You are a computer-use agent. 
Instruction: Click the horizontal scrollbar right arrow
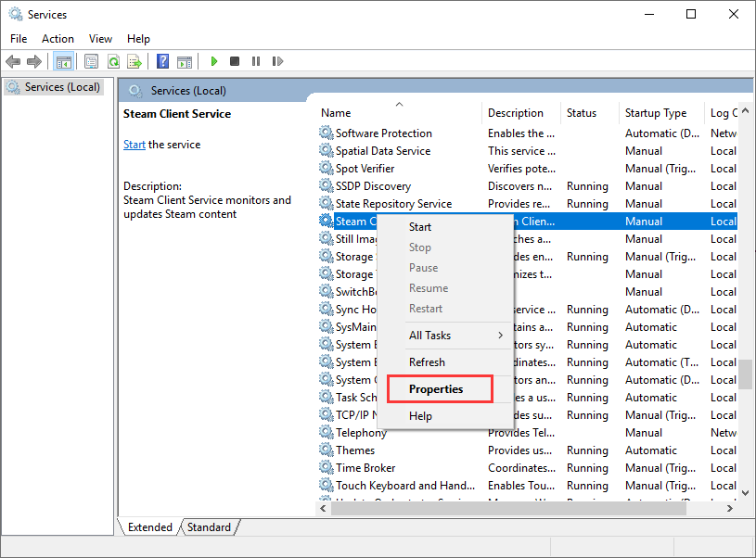(730, 508)
